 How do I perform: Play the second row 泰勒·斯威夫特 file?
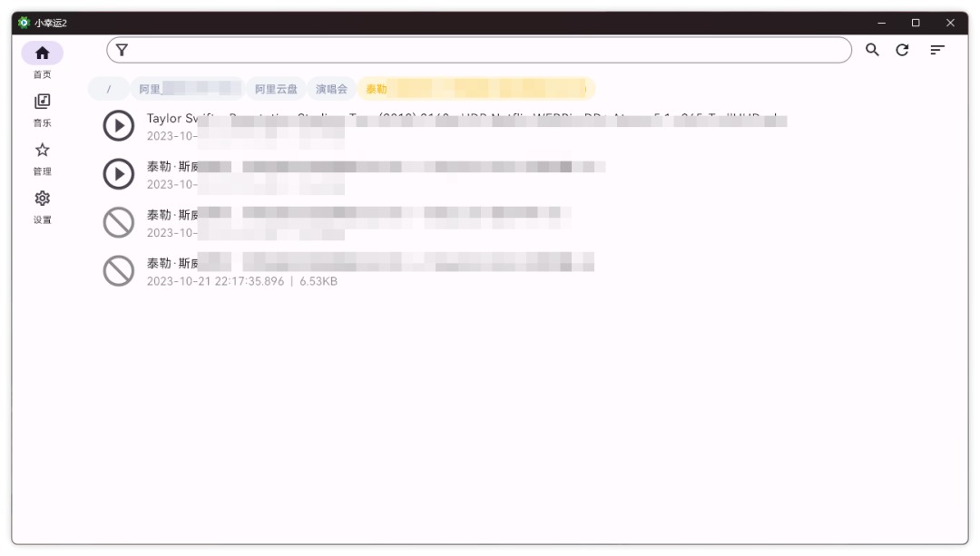pyautogui.click(x=119, y=174)
